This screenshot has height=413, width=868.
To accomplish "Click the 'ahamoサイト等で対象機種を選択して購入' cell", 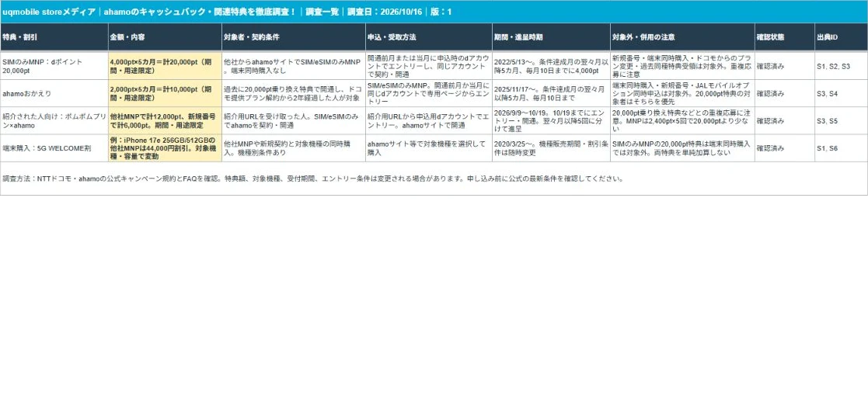I will [428, 147].
